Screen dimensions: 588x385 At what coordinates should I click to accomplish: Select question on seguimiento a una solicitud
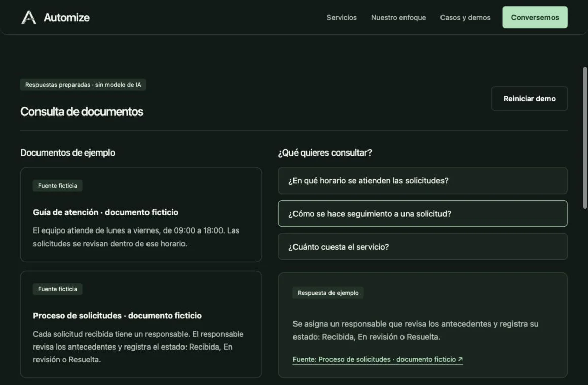click(x=423, y=214)
